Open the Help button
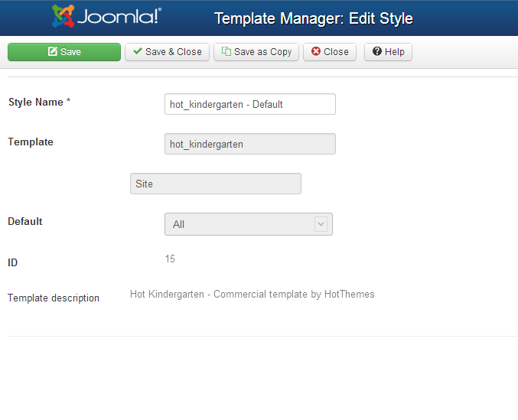The image size is (518, 420). [388, 52]
